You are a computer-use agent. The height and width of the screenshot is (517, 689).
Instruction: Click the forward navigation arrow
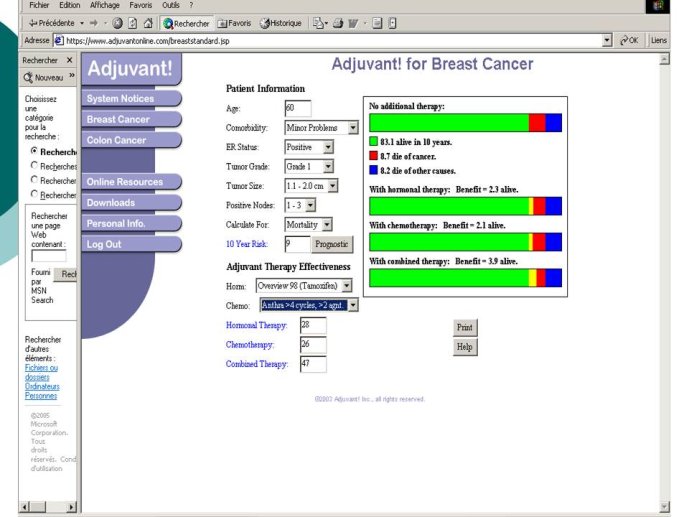pyautogui.click(x=94, y=23)
